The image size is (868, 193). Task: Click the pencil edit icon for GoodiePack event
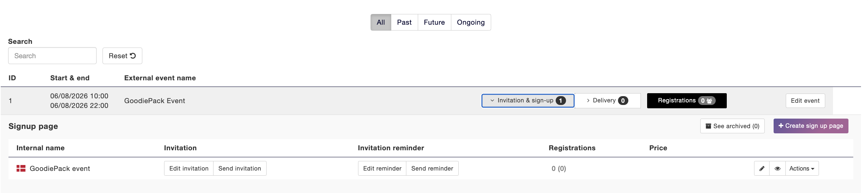[762, 168]
